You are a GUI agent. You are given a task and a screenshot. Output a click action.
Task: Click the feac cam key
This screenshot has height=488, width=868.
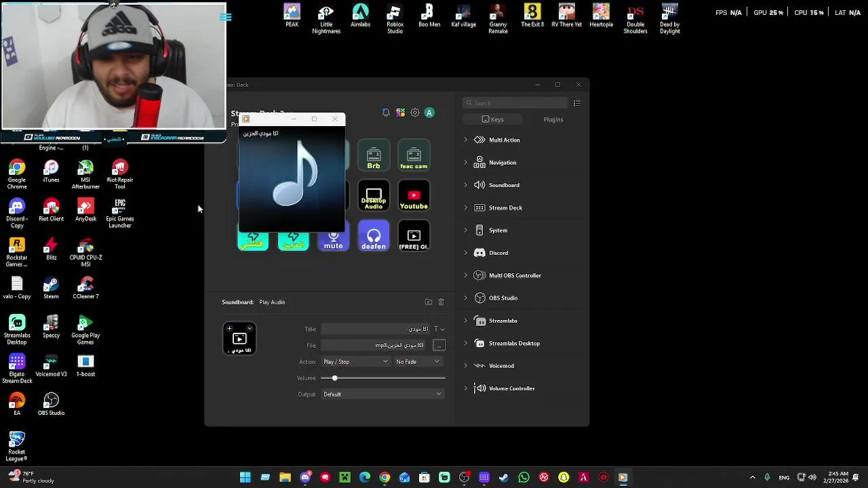click(414, 156)
